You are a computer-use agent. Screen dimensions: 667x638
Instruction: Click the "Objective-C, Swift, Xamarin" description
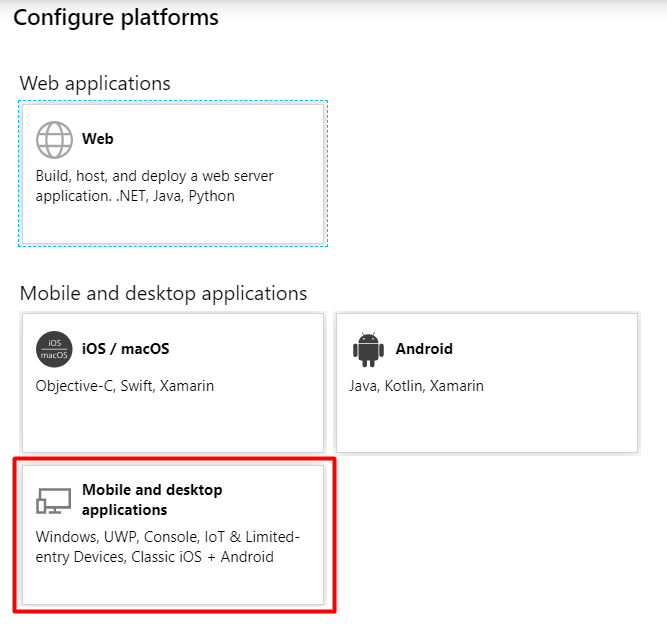click(125, 386)
